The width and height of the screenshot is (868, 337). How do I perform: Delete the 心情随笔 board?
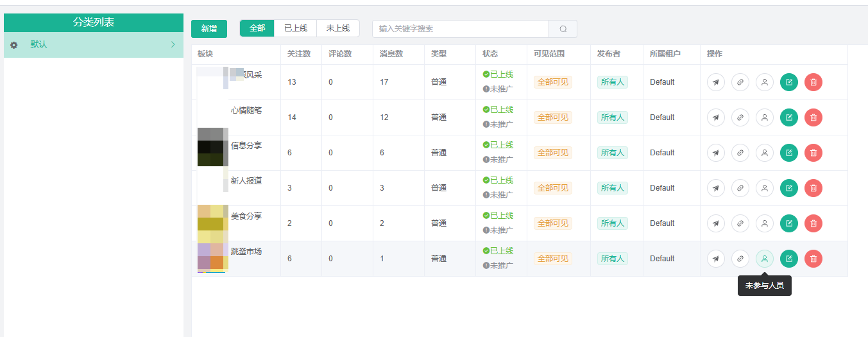tap(813, 117)
